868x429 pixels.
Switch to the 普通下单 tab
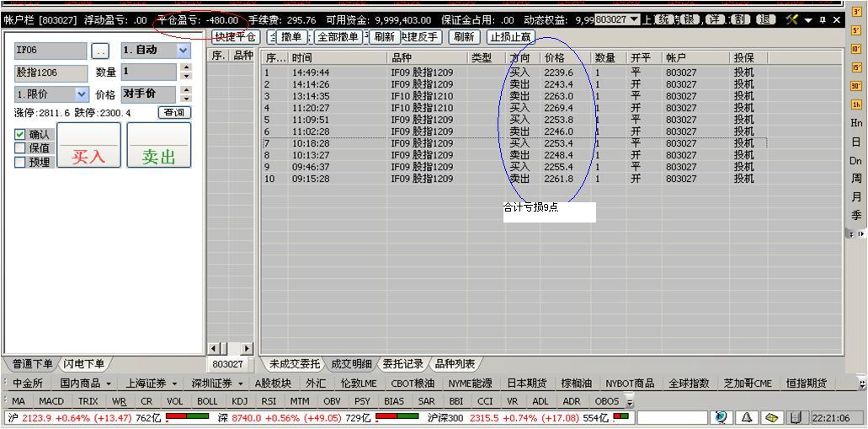[31, 364]
